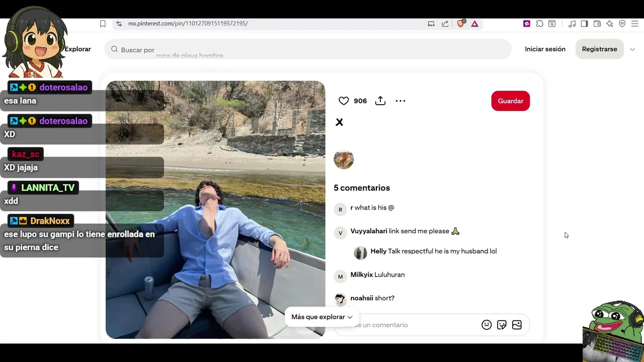644x362 pixels.
Task: Open the pin's boat photo
Action: [215, 210]
